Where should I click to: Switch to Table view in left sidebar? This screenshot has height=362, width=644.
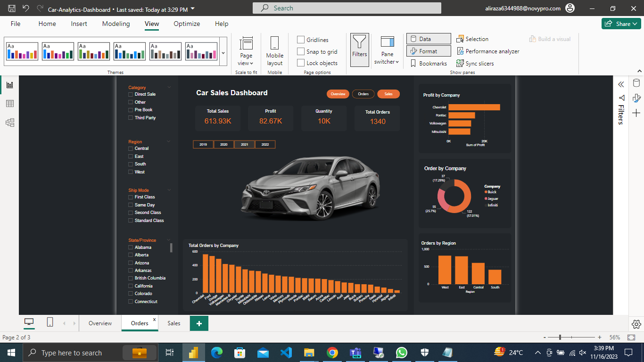[9, 104]
